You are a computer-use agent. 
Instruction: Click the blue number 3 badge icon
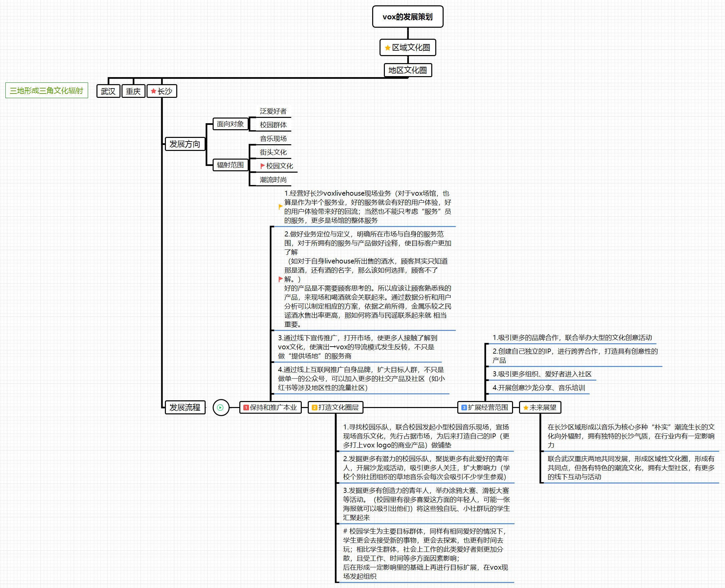point(464,407)
